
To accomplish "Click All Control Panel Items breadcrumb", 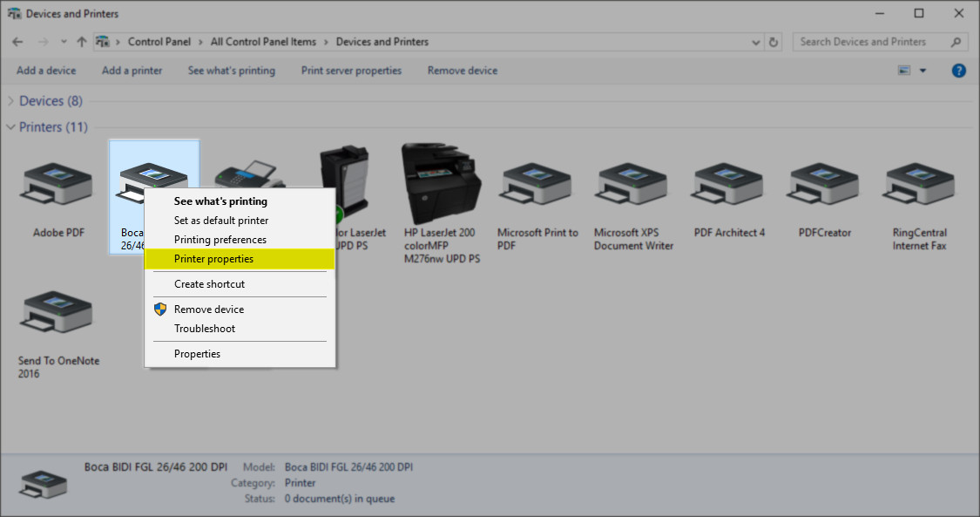I will 263,42.
